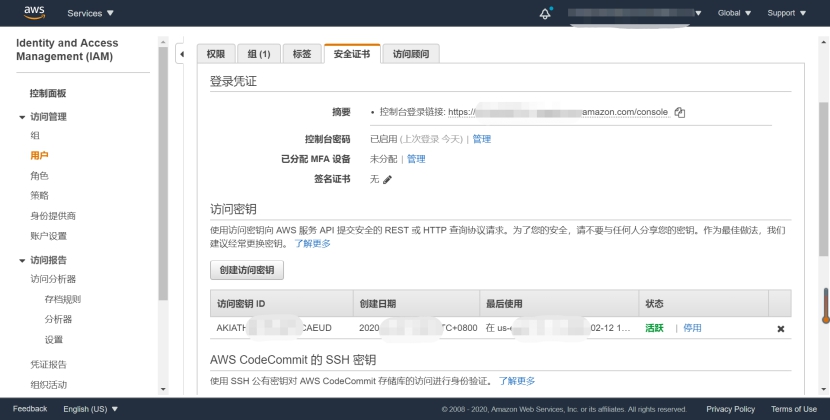This screenshot has width=830, height=420.
Task: Click 了解更多 under CodeCommit SSH 密钥
Action: [517, 381]
